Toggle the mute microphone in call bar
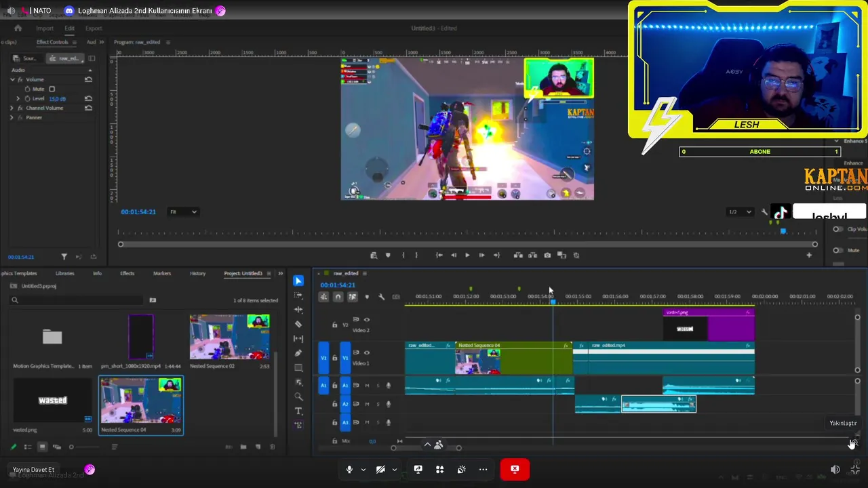The width and height of the screenshot is (868, 488). [x=350, y=470]
